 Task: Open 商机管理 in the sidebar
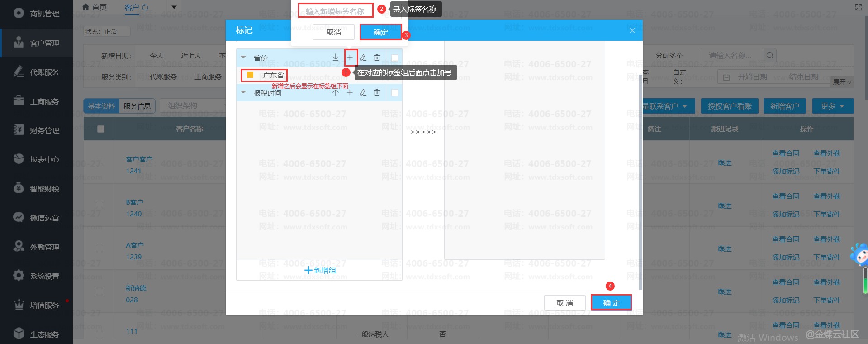click(x=36, y=14)
